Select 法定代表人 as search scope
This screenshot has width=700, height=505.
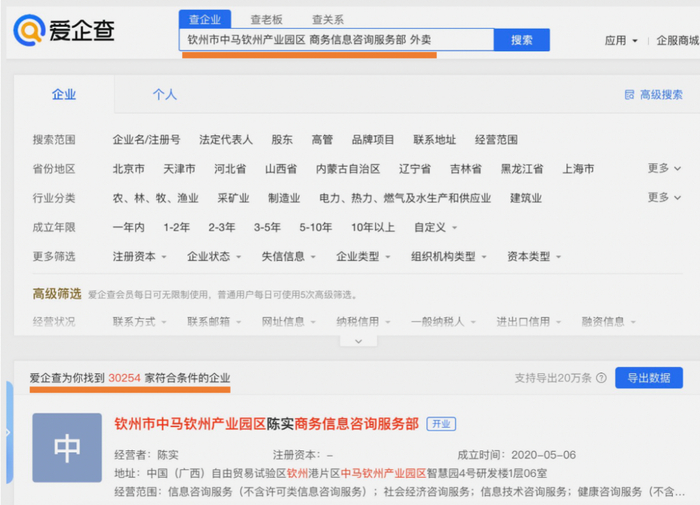[x=226, y=140]
